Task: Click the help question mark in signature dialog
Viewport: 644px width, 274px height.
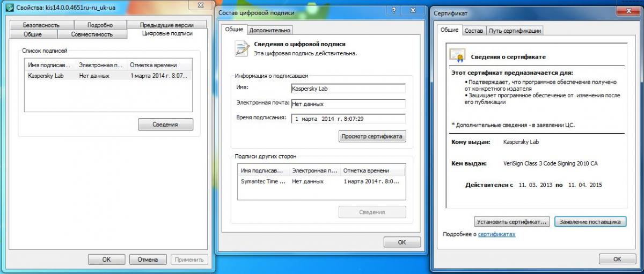Action: click(394, 10)
